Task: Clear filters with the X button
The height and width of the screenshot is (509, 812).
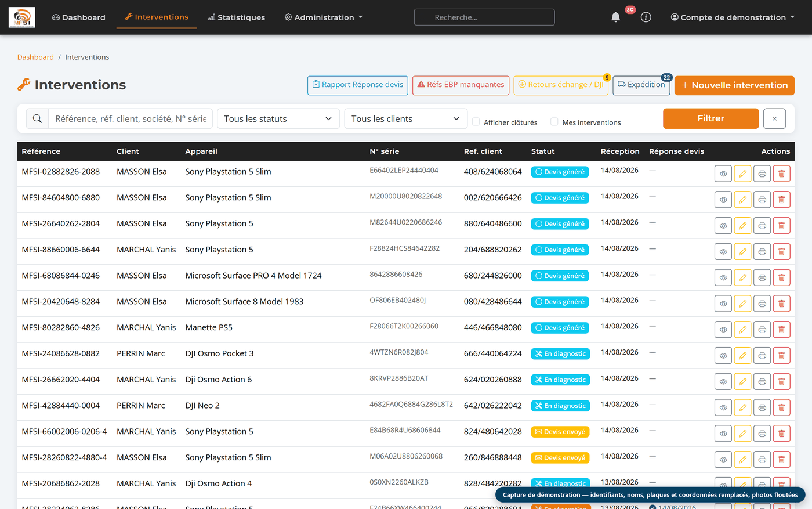Action: point(774,118)
